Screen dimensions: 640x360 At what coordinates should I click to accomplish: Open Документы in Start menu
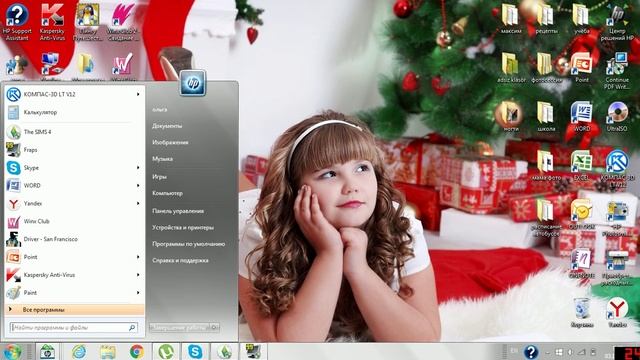coord(167,126)
